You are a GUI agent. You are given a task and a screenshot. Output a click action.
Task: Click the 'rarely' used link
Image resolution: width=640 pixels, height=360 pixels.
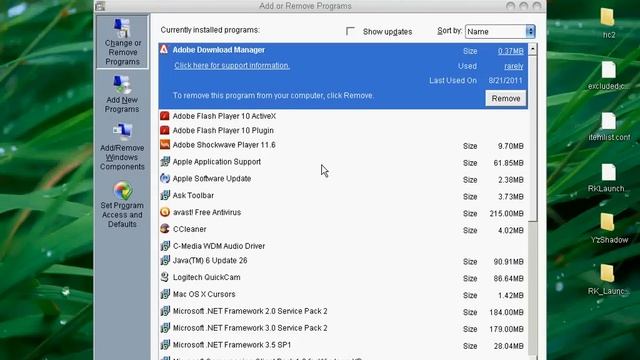[x=513, y=66]
